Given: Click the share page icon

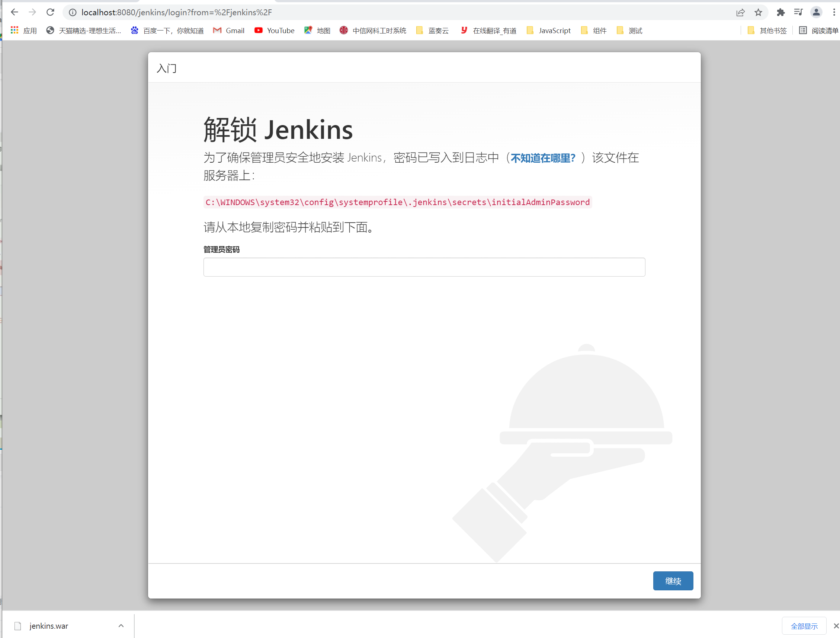Looking at the screenshot, I should (740, 12).
